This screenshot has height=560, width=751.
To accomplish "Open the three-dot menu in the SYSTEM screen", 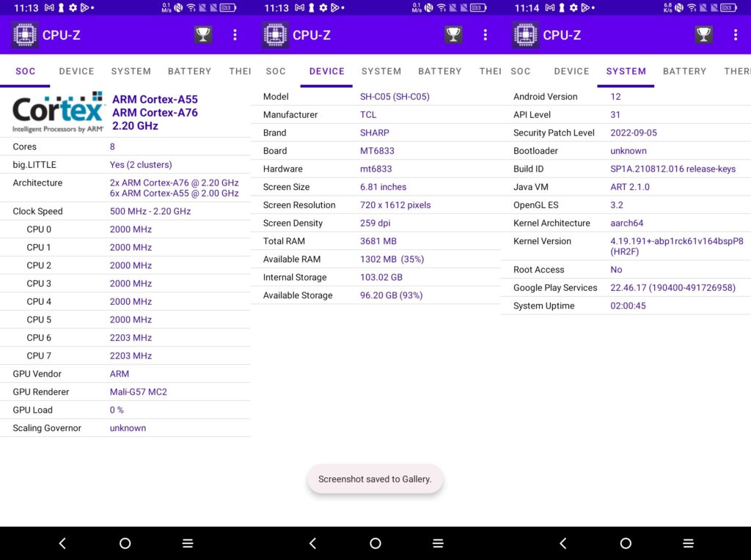I will point(735,34).
